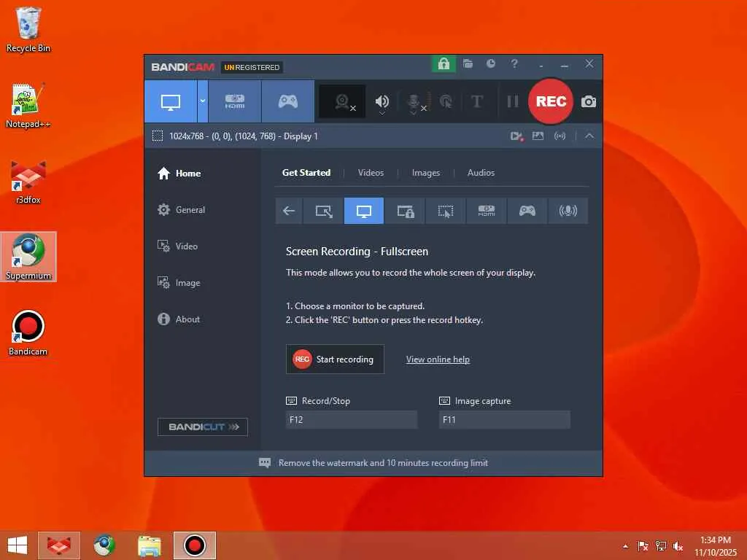Open Image settings in sidebar
Viewport: 747px width, 560px height.
click(x=179, y=283)
